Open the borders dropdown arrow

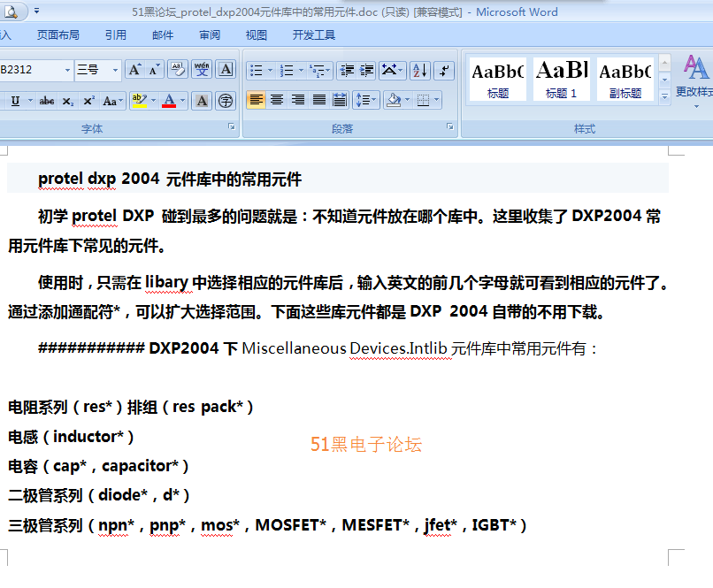click(436, 100)
